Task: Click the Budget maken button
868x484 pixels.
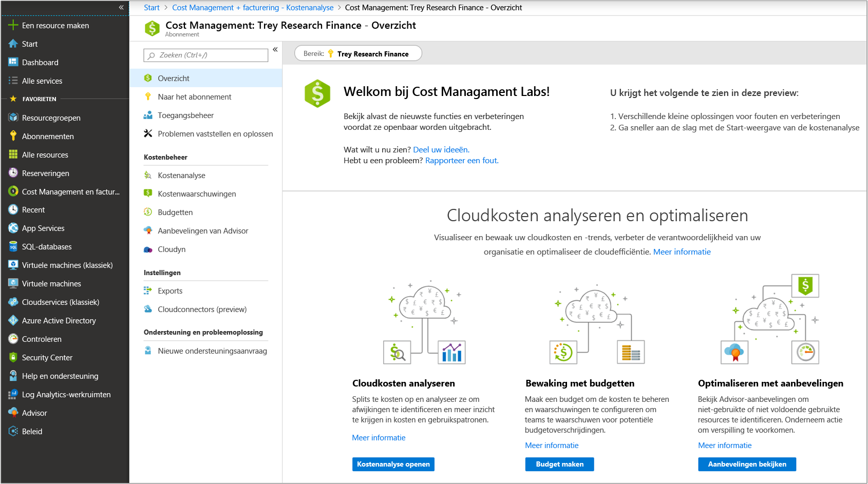Action: point(559,464)
